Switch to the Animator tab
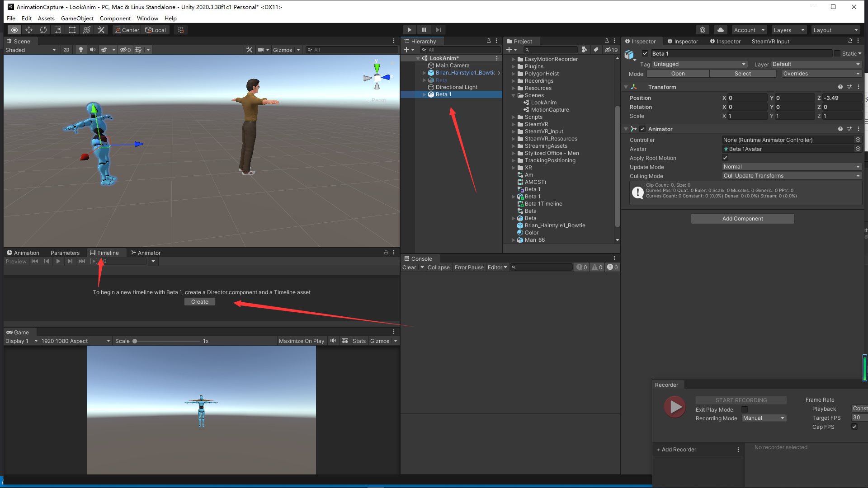The height and width of the screenshot is (488, 868). pyautogui.click(x=146, y=253)
